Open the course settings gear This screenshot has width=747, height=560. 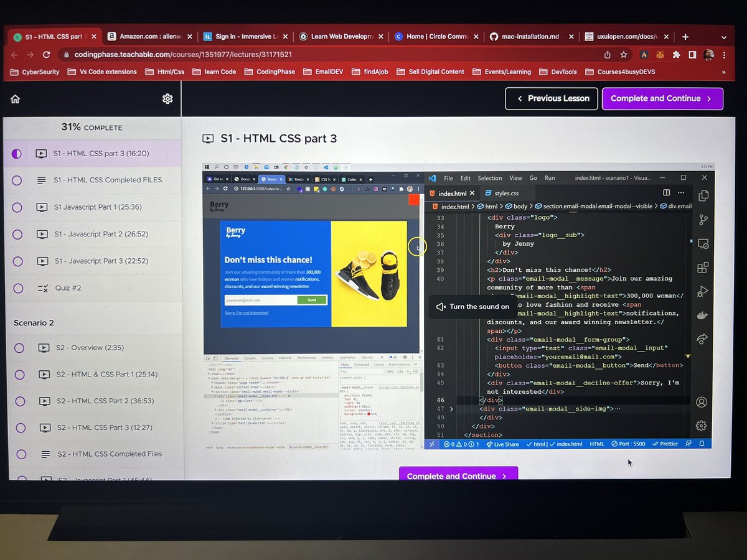click(167, 98)
